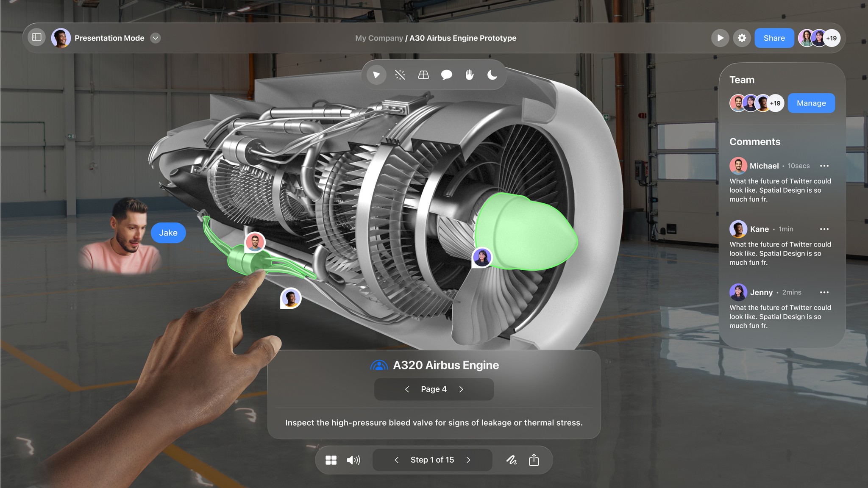Mute the speaker audio
This screenshot has height=488, width=868.
tap(353, 460)
